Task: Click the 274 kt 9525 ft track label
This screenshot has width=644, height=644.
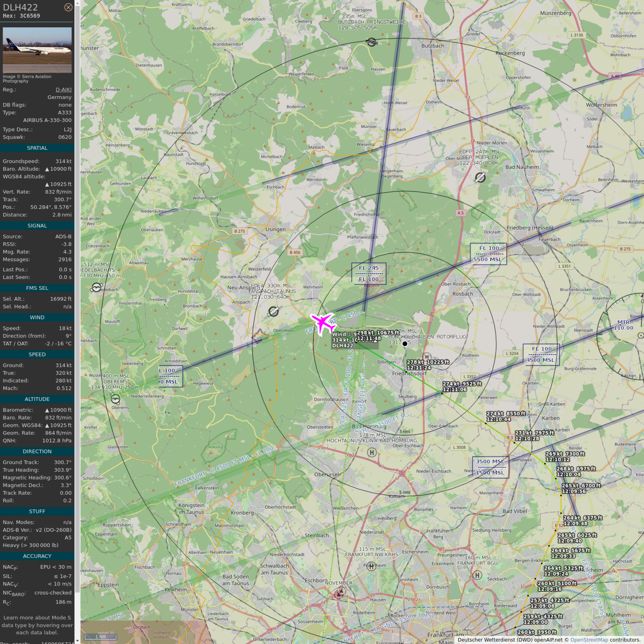Action: (x=462, y=386)
